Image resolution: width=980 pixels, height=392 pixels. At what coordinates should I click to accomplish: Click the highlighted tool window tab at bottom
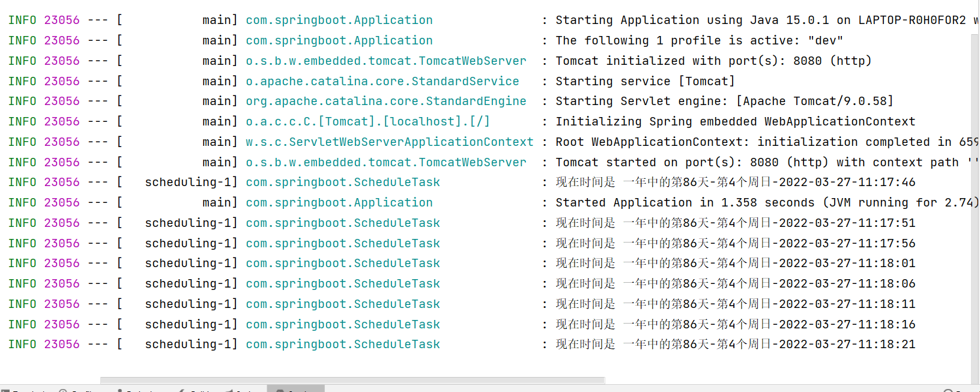[x=295, y=390]
